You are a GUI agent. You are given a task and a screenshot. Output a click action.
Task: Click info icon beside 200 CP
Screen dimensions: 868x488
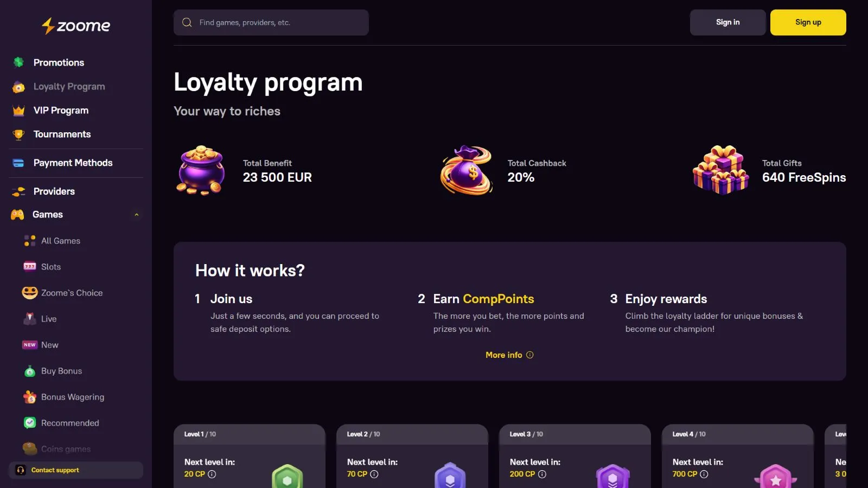[x=542, y=474]
